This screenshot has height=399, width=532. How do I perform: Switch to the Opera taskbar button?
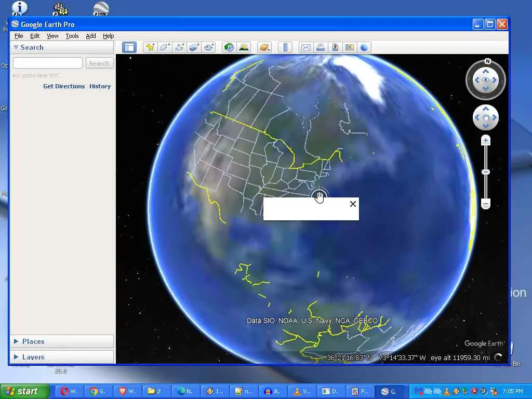tap(69, 391)
